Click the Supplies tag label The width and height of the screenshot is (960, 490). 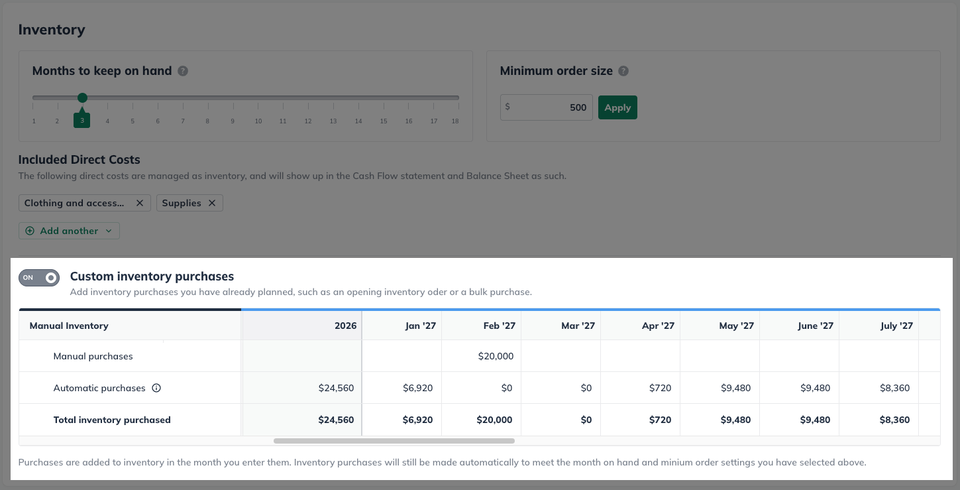pos(181,203)
